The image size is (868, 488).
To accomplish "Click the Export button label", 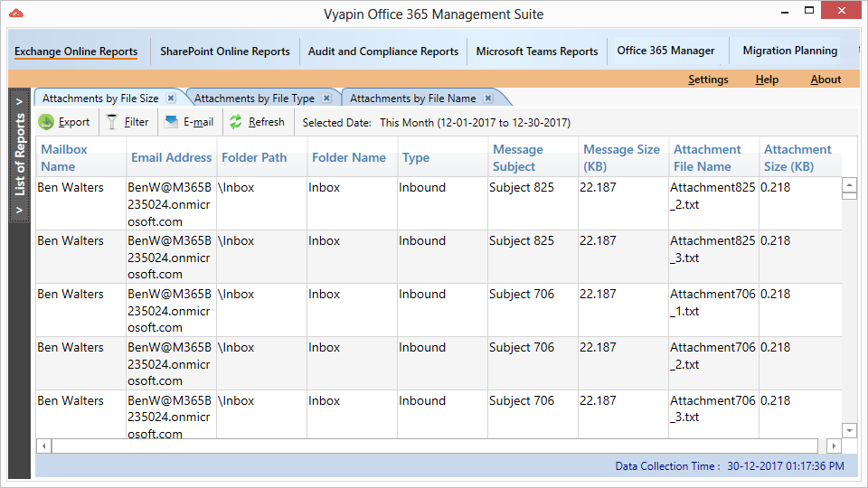I will pos(74,122).
